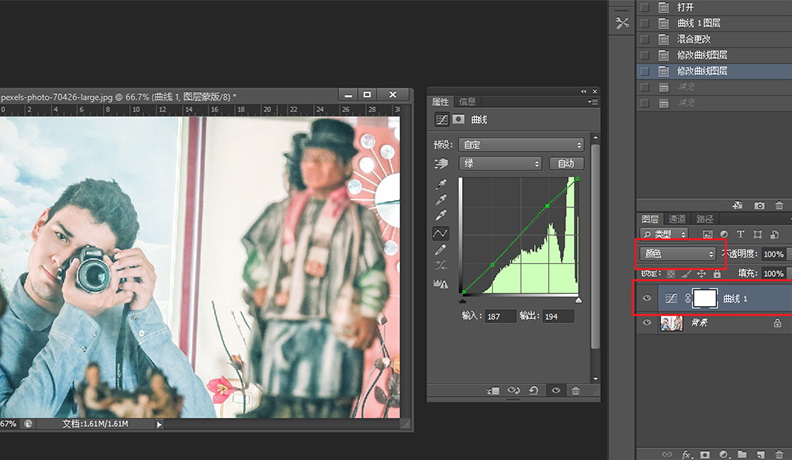Open the 预设 preset dropdown
Screen dimensions: 792x460
(x=521, y=145)
